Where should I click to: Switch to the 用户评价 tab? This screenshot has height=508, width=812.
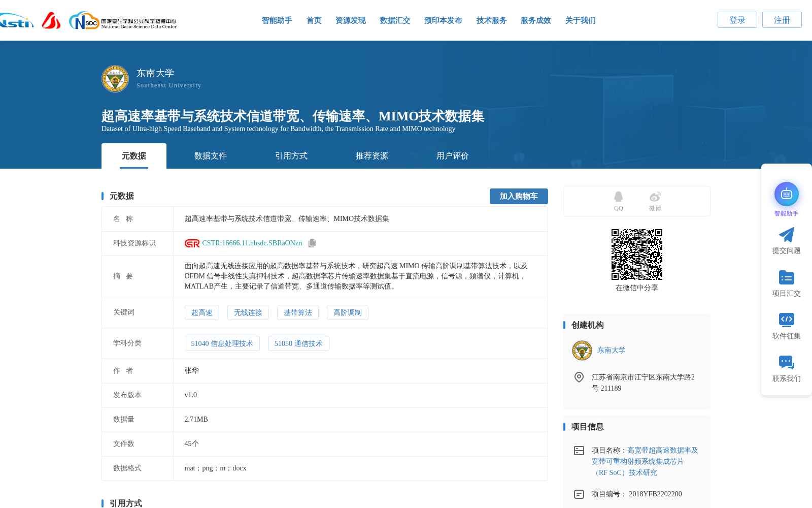[x=453, y=156]
